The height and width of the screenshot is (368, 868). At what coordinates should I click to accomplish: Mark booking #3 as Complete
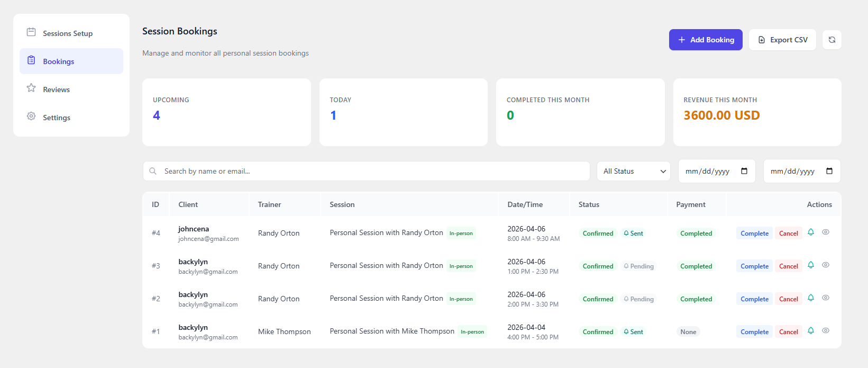[754, 266]
